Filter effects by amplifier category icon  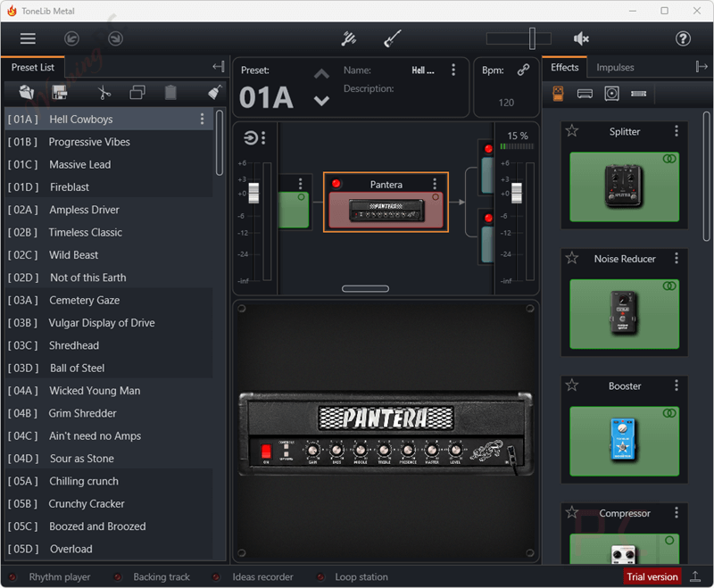(585, 94)
